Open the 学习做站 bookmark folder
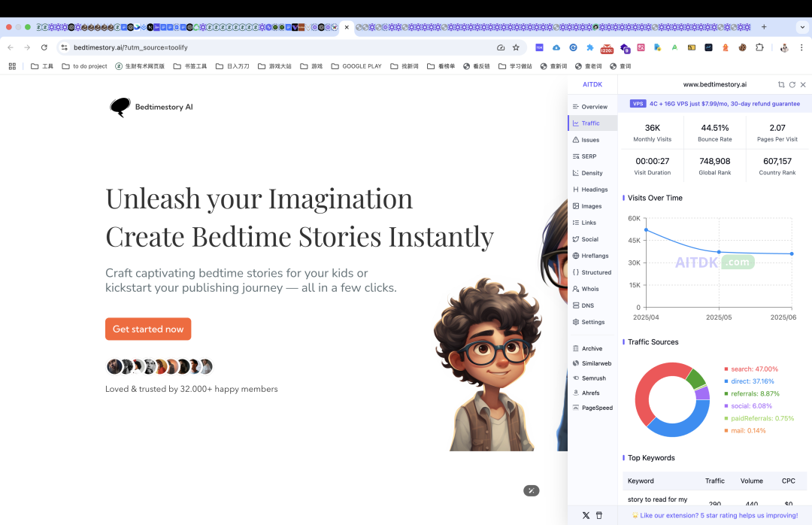This screenshot has width=812, height=525. [x=515, y=66]
